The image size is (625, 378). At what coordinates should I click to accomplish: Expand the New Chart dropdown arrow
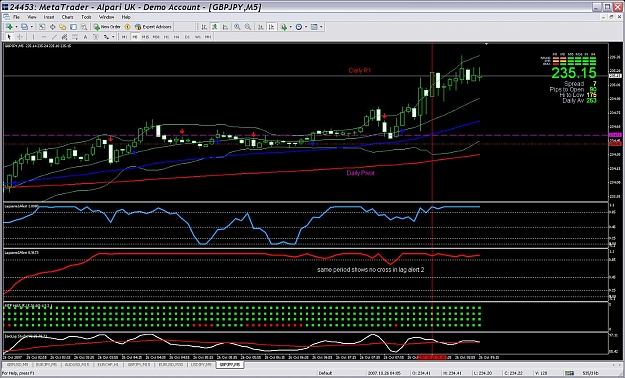(16, 27)
